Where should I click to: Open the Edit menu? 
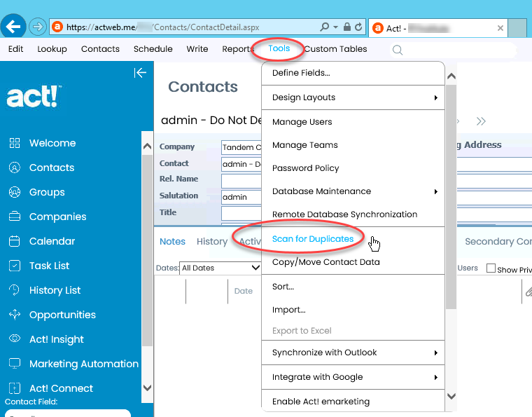click(x=15, y=49)
